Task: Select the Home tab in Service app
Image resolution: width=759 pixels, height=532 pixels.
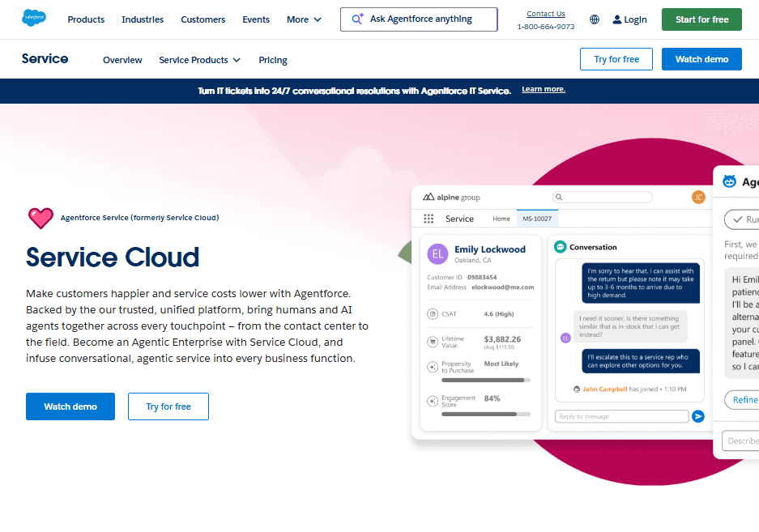Action: coord(501,219)
